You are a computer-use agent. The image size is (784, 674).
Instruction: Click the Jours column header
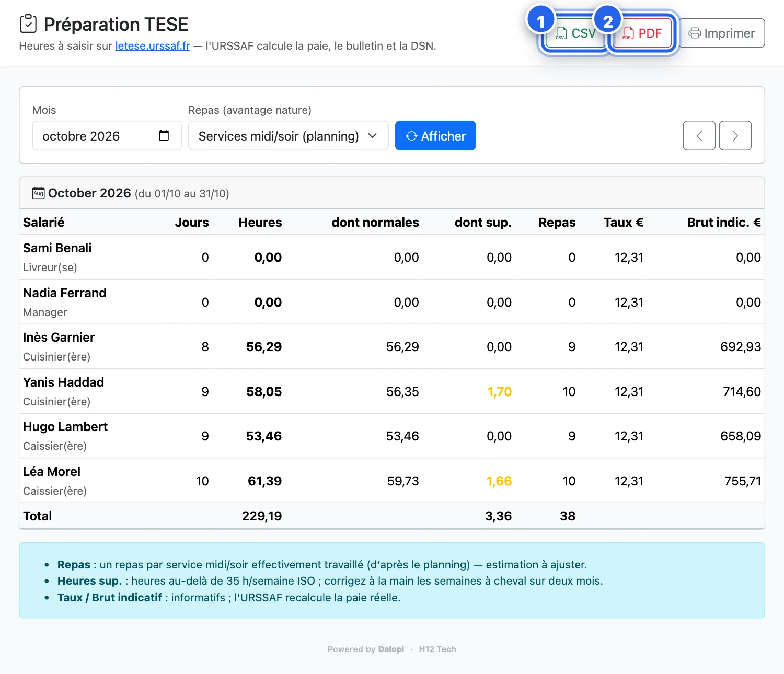click(x=192, y=223)
